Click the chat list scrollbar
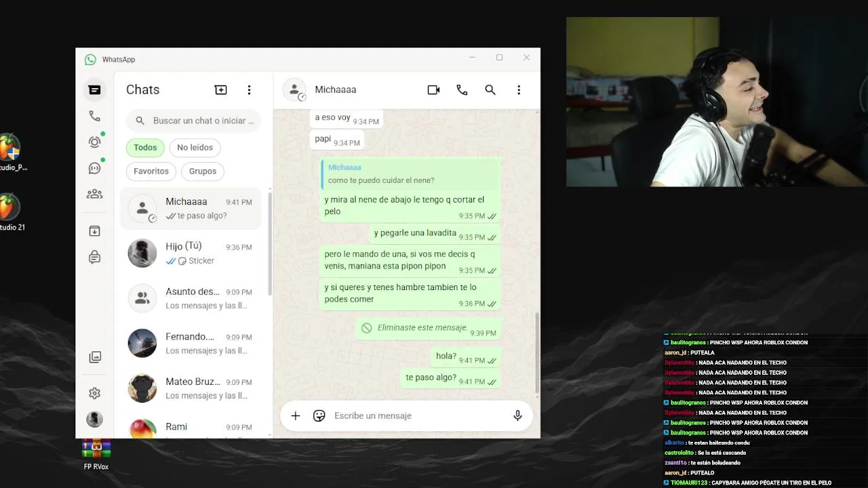This screenshot has width=868, height=488. coord(270,244)
